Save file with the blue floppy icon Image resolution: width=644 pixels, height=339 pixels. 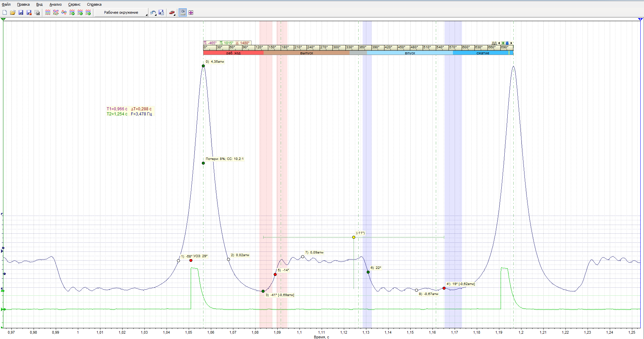pyautogui.click(x=21, y=12)
